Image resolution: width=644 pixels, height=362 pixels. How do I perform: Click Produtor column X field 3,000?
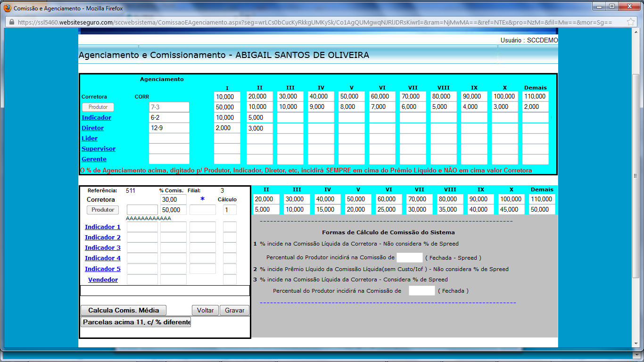[505, 107]
